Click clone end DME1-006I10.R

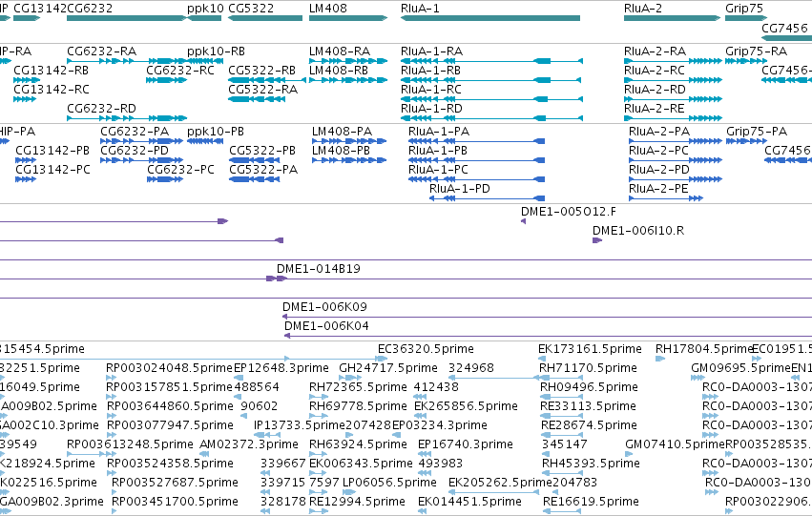[597, 240]
